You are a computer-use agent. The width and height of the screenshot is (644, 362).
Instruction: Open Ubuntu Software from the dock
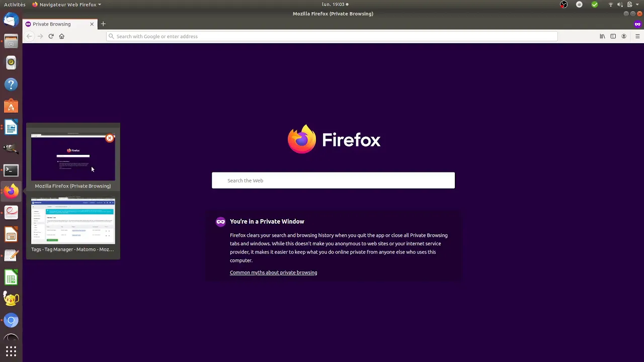(11, 106)
